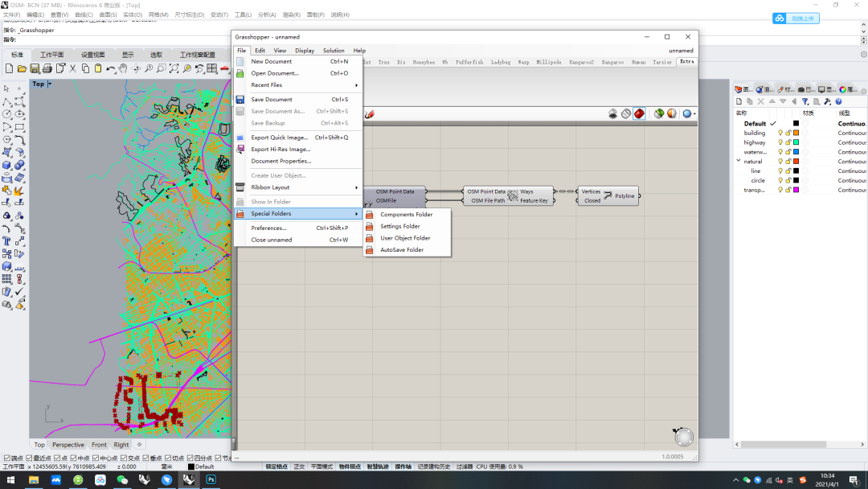Collapse the natural layer group

[x=739, y=161]
